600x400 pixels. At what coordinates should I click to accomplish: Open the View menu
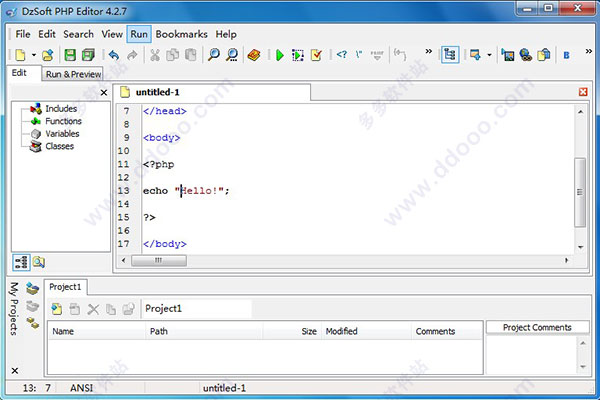pos(112,34)
